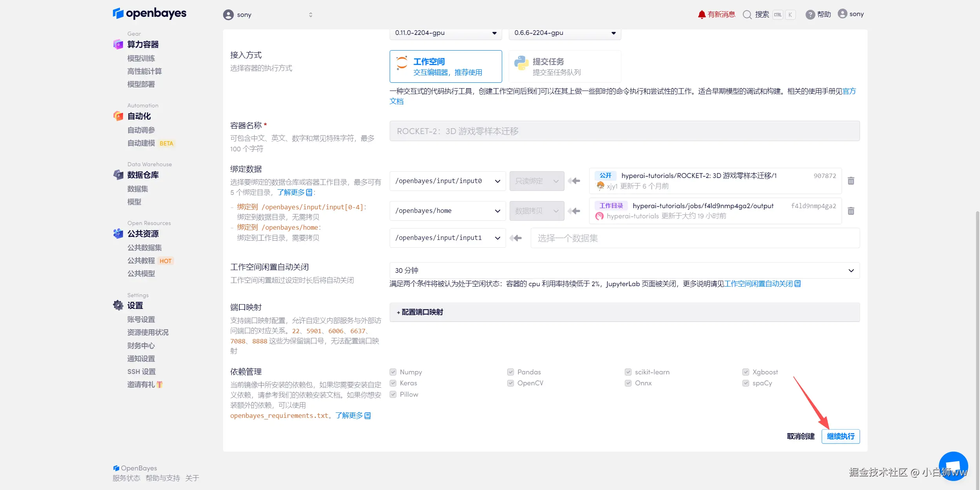Screen dimensions: 980x490
Task: Click 取消创建 to cancel creation
Action: (800, 436)
